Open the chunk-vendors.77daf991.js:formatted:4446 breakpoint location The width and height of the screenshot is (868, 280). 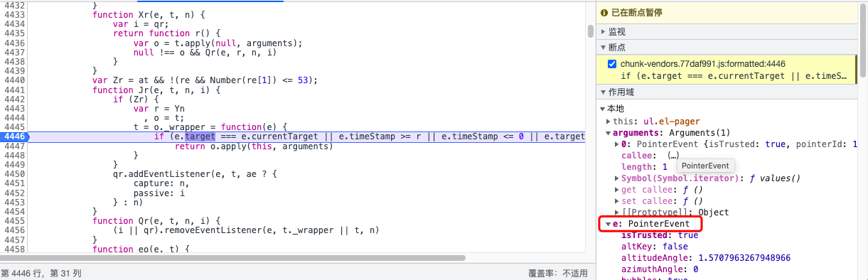tap(703, 64)
